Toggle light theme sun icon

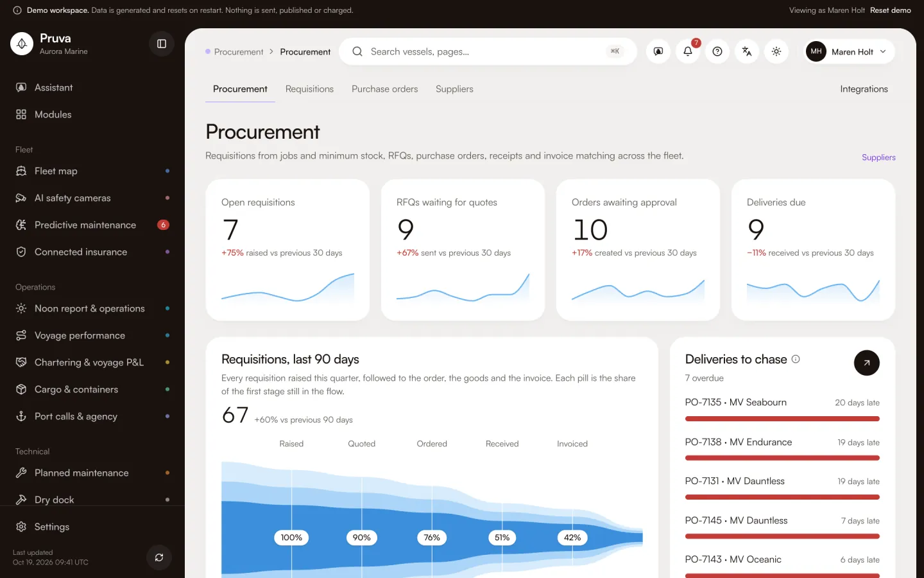[x=776, y=51]
